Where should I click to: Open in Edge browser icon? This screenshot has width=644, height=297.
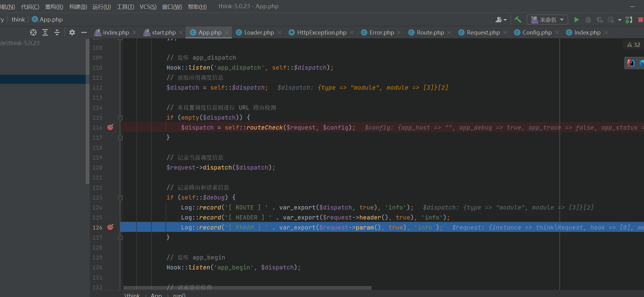point(642,63)
